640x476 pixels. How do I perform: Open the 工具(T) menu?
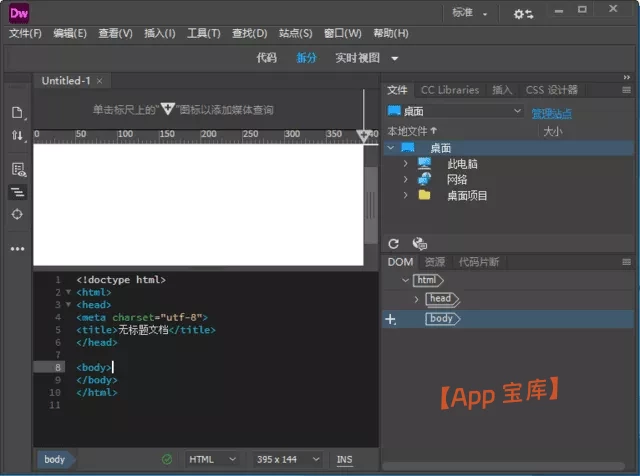point(204,33)
